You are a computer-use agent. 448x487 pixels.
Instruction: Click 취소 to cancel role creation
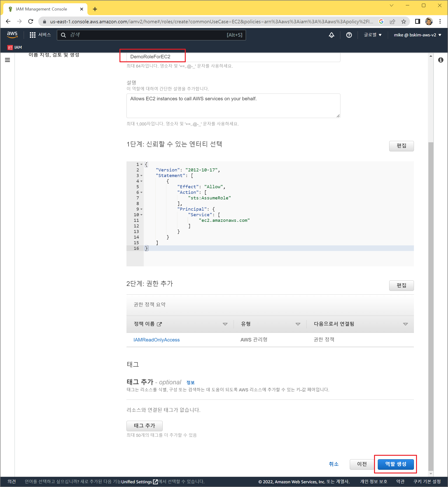click(x=334, y=464)
